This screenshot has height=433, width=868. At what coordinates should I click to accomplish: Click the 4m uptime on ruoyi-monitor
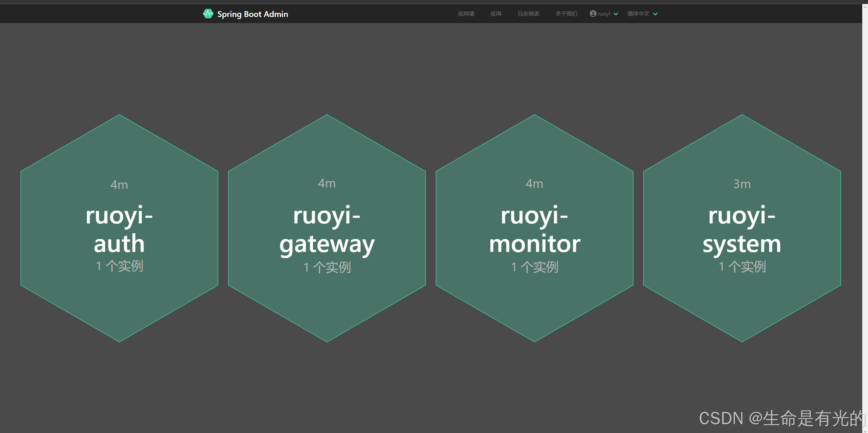point(534,184)
